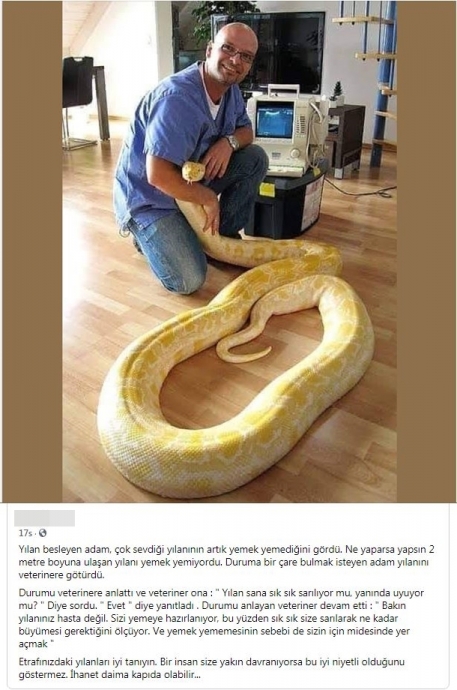This screenshot has width=457, height=690.
Task: Click the globe public-audience icon
Action: 43,533
